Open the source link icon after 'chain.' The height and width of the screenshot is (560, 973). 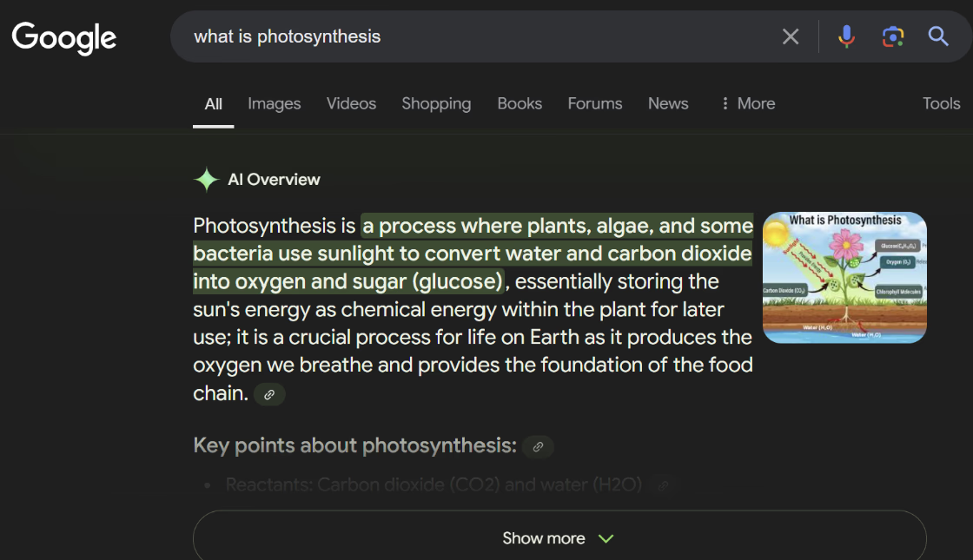click(269, 394)
